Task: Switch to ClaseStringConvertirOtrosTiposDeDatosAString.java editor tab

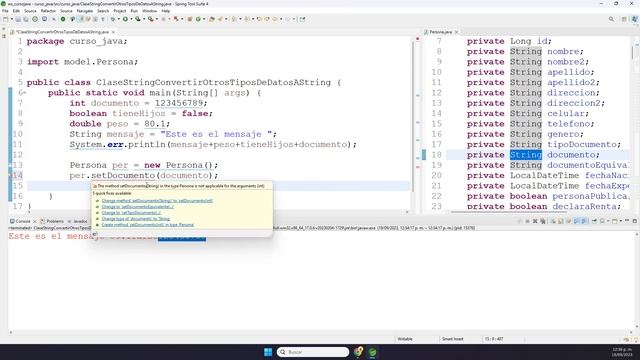Action: pyautogui.click(x=62, y=32)
